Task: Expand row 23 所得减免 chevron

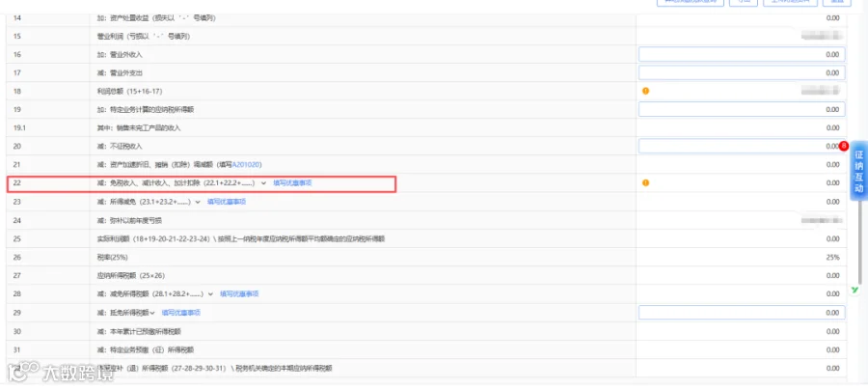Action: coord(198,202)
